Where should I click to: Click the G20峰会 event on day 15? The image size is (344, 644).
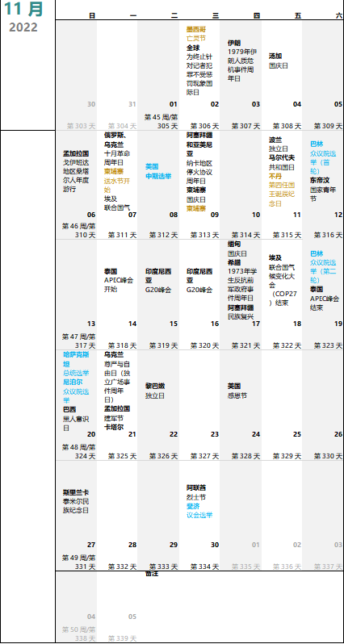click(158, 280)
